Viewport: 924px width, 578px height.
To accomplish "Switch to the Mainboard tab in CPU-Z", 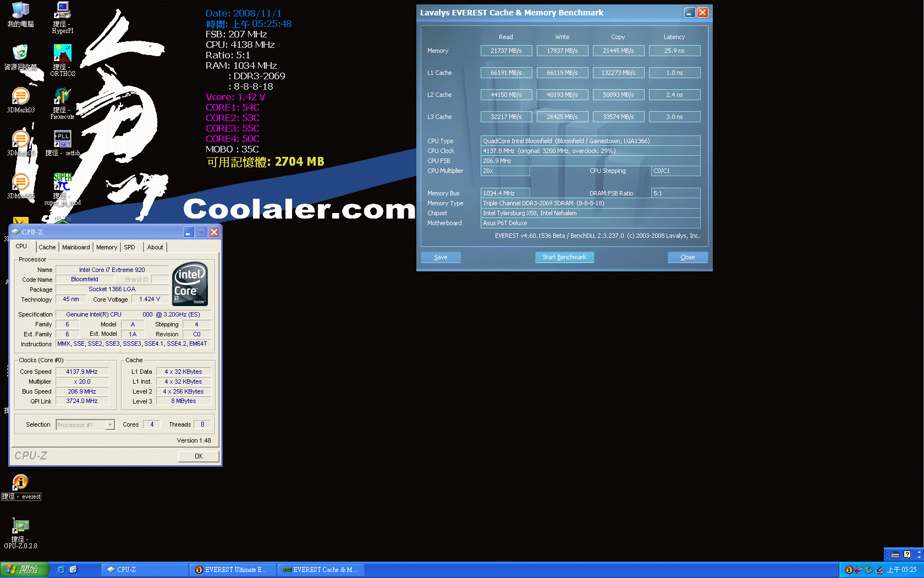I will tap(76, 247).
